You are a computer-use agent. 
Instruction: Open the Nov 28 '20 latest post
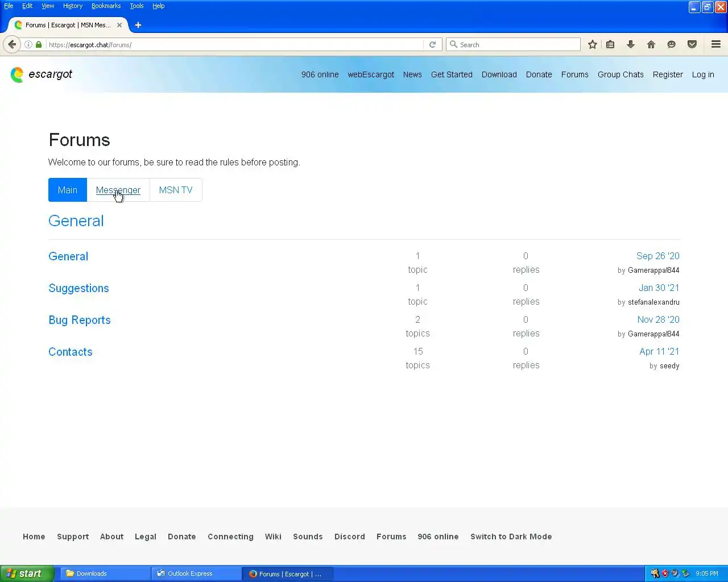click(x=659, y=319)
